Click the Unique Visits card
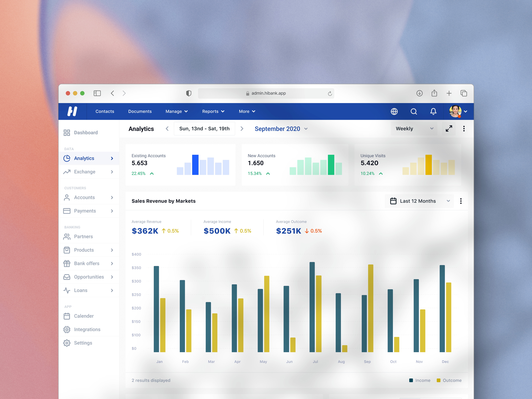The height and width of the screenshot is (399, 532). tap(408, 165)
